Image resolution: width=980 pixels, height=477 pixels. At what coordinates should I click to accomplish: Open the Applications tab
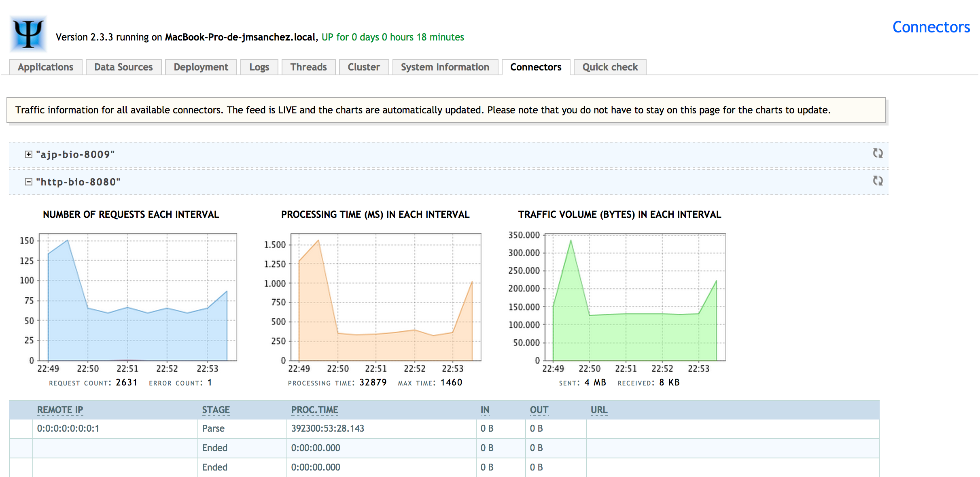click(45, 67)
